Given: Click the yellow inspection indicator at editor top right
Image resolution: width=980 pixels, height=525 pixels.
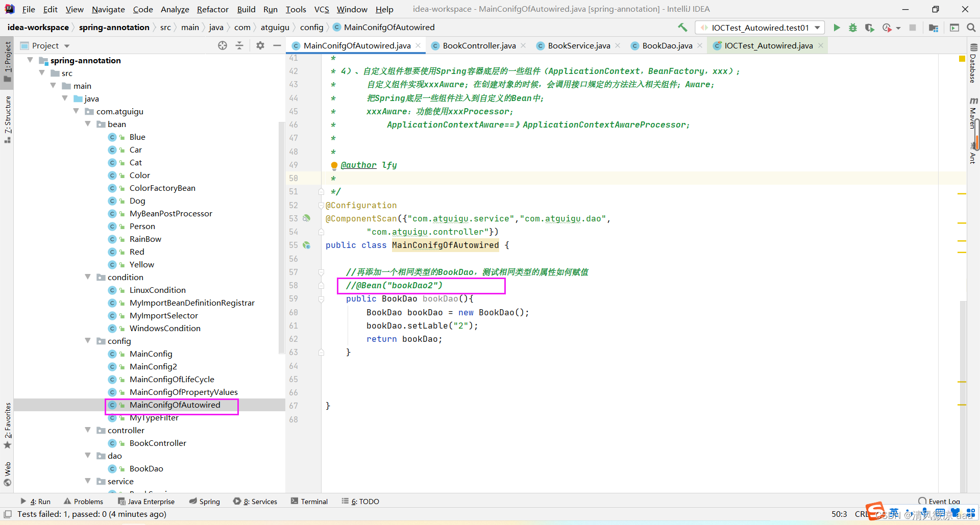Looking at the screenshot, I should pos(962,59).
